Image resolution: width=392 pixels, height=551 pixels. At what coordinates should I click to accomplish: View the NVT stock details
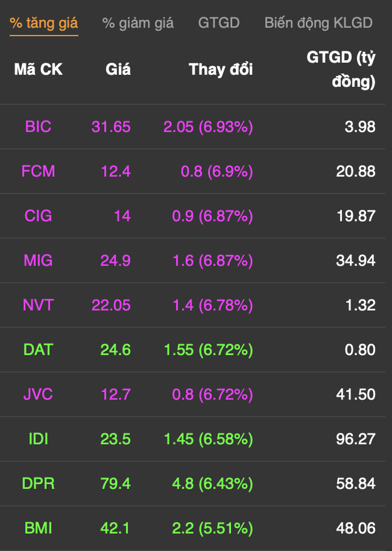pyautogui.click(x=38, y=305)
